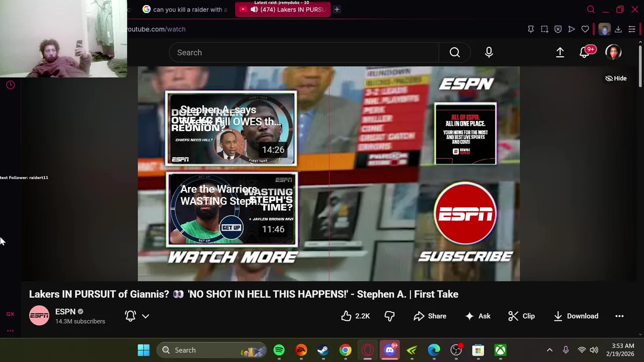Screen dimensions: 644x362
Task: Open the 'All of ESPN' promo card
Action: click(x=465, y=134)
